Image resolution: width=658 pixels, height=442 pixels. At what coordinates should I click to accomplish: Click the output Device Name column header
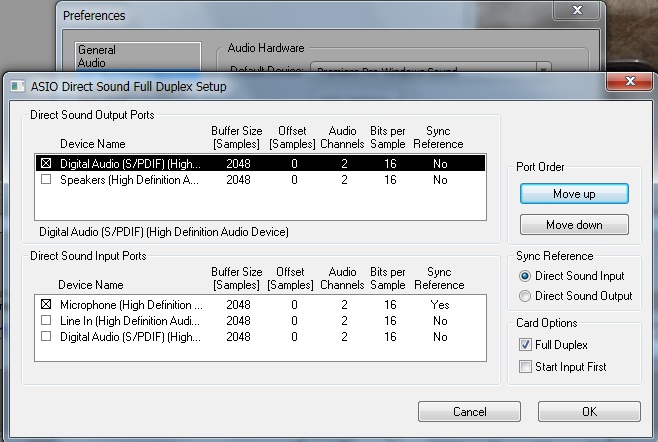93,144
